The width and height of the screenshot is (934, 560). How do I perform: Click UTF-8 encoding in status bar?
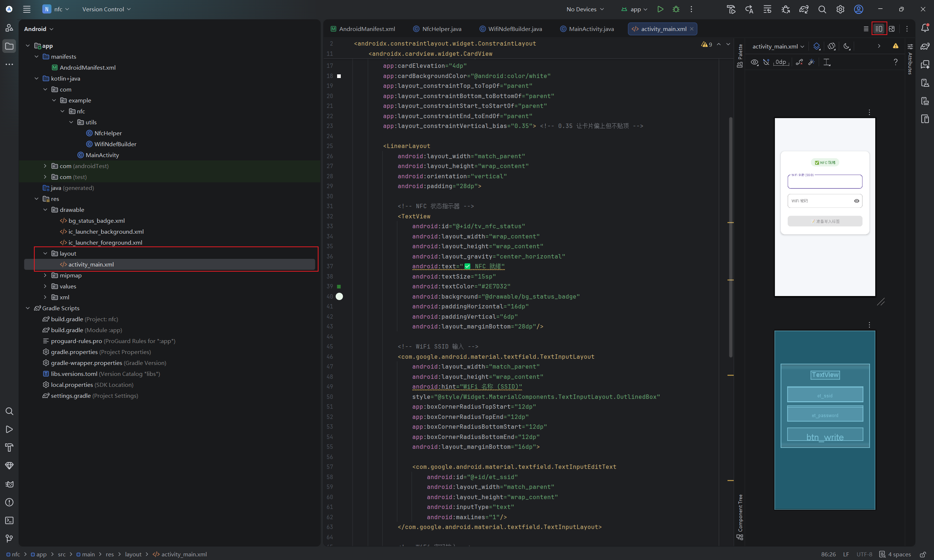(x=864, y=554)
